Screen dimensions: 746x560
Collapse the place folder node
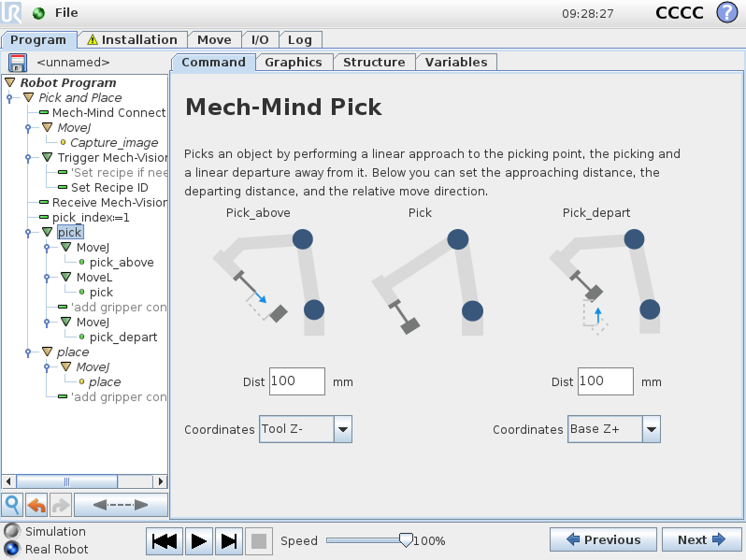point(47,352)
